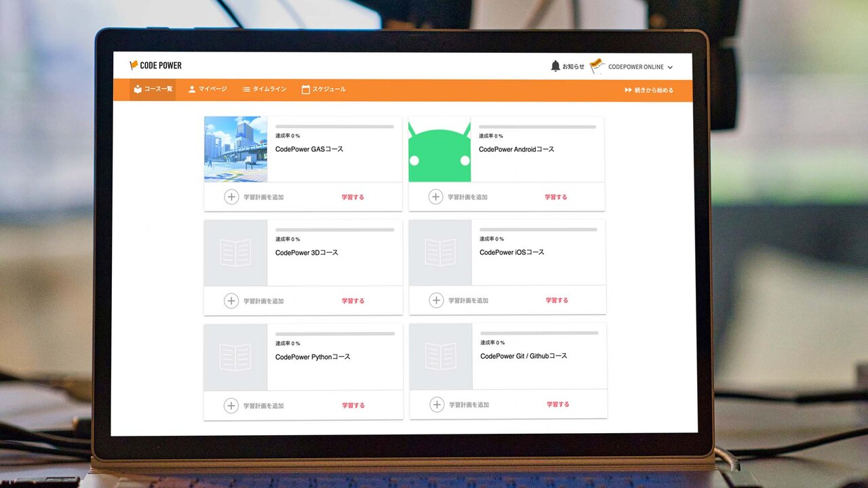Screen dimensions: 868x488
Task: Switch to the マイページ tab
Action: pyautogui.click(x=208, y=89)
